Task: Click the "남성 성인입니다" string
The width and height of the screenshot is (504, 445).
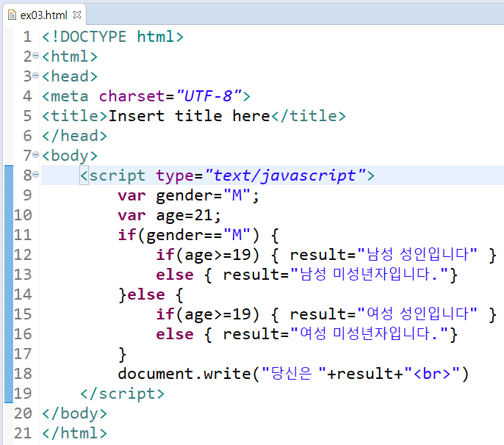Action: (417, 255)
